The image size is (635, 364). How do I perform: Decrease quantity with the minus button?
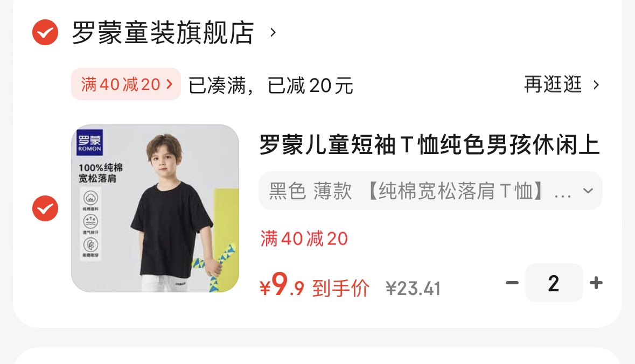tap(512, 283)
